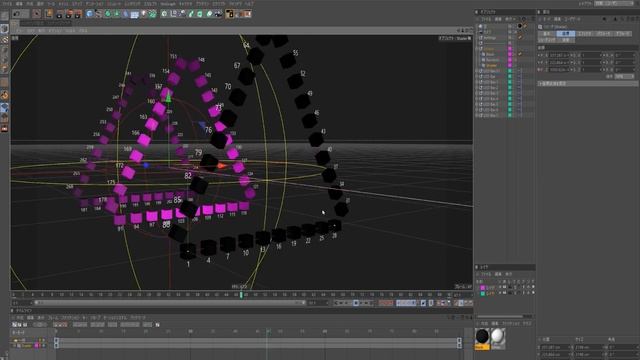Open the rotation order dropdown in coordinates tab
The width and height of the screenshot is (640, 360).
click(x=625, y=76)
